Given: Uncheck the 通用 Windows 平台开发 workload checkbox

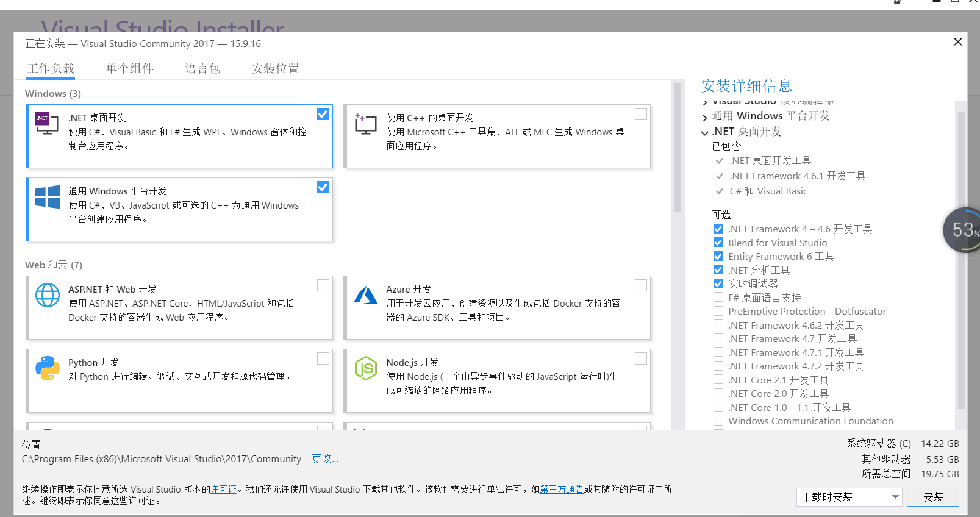Looking at the screenshot, I should pos(323,187).
